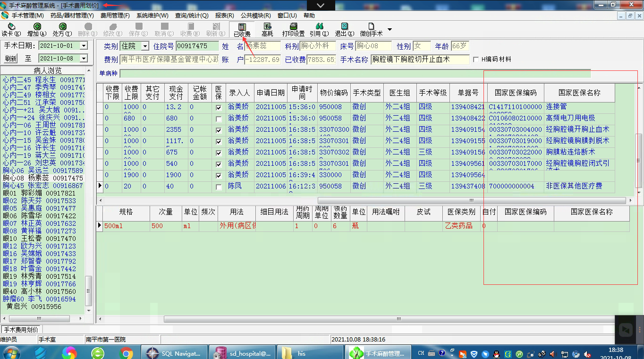Click the patient list vertical scrollbar thumb
Viewport: 644px width, 359px height.
click(89, 291)
